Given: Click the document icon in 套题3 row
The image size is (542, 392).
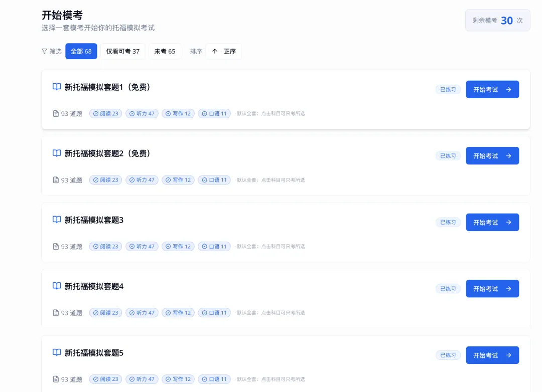Looking at the screenshot, I should (56, 246).
